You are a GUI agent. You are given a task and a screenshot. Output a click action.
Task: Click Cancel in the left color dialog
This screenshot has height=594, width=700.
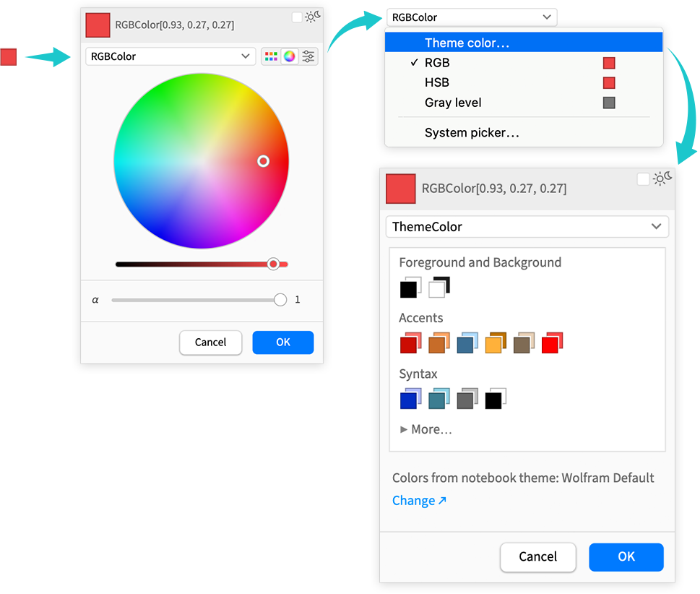[210, 342]
